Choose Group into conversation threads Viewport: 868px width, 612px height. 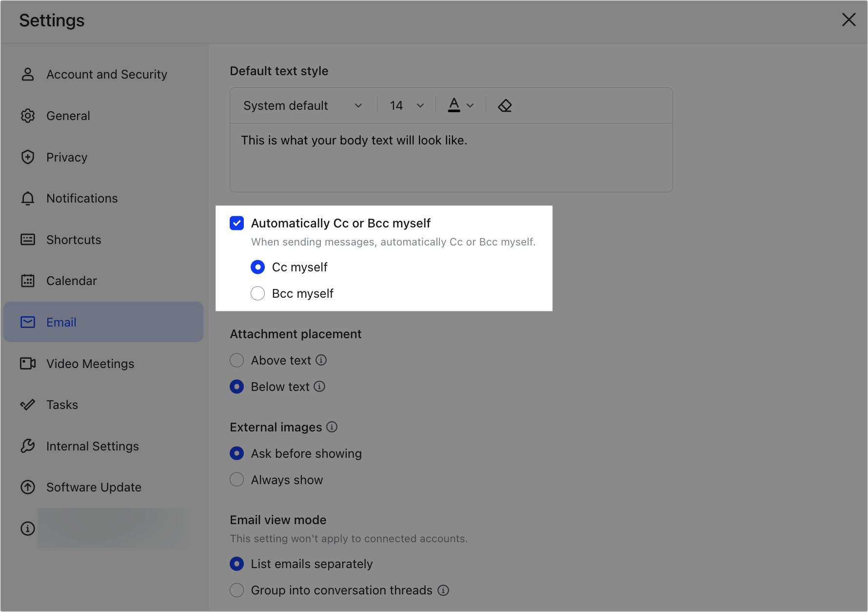[237, 590]
